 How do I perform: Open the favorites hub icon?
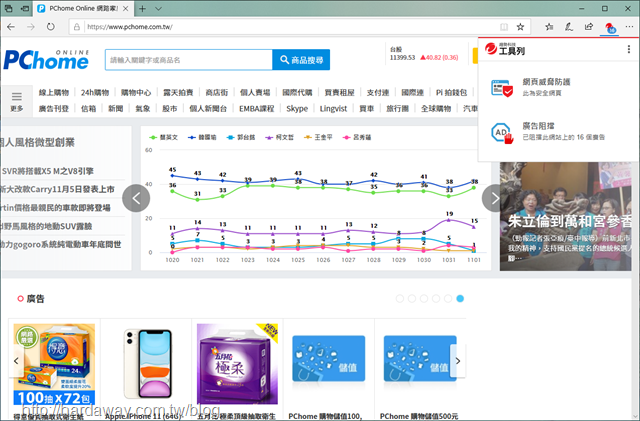(x=549, y=27)
